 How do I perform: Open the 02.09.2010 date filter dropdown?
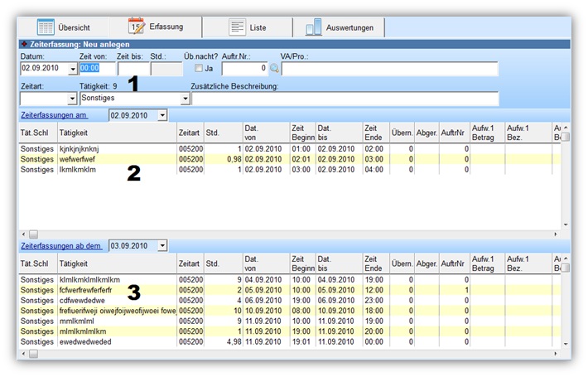[162, 115]
